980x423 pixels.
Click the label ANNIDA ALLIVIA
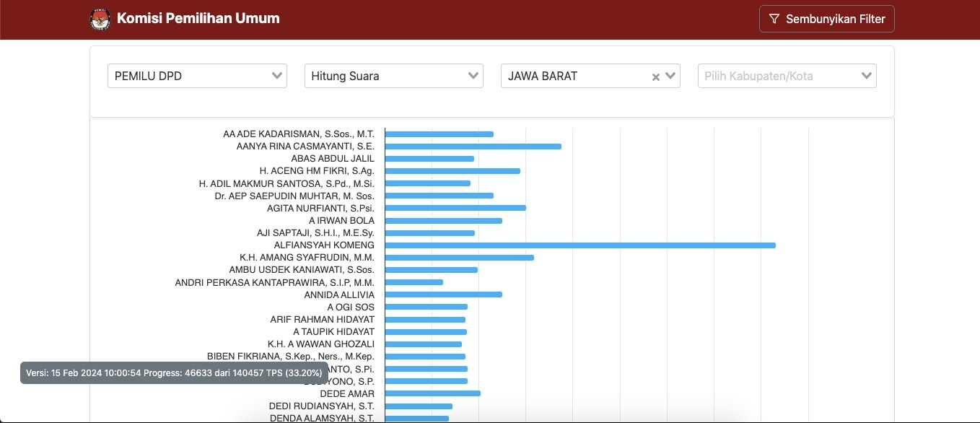(x=339, y=295)
